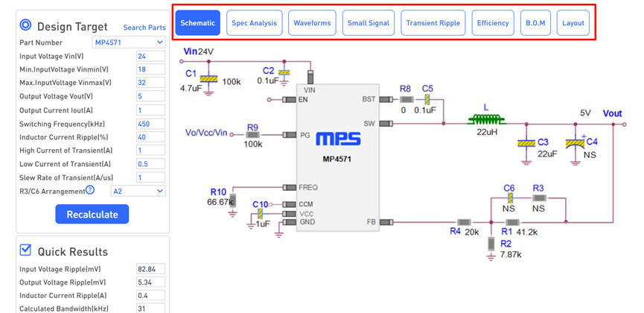Image resolution: width=644 pixels, height=313 pixels.
Task: Click the Switching Frequency input field
Action: click(151, 124)
